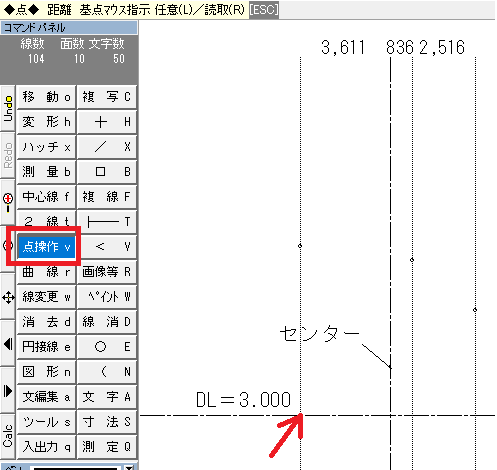Click the previous view left-triangle icon
497x470 pixels.
(8, 344)
